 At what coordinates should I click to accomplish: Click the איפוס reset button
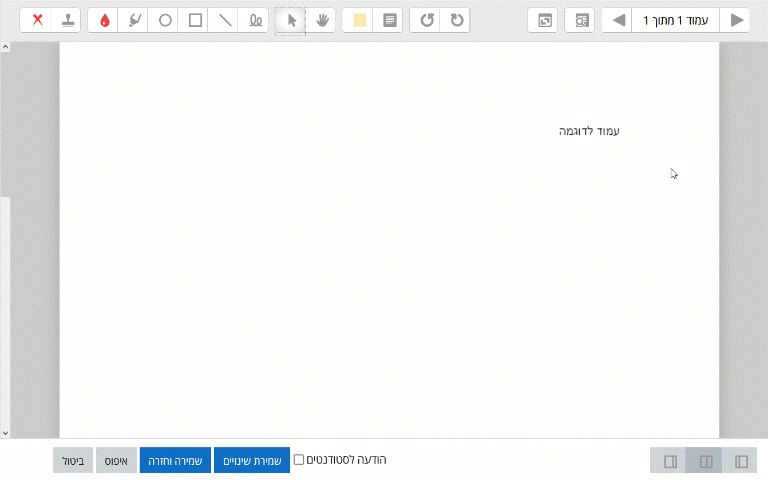[x=116, y=460]
